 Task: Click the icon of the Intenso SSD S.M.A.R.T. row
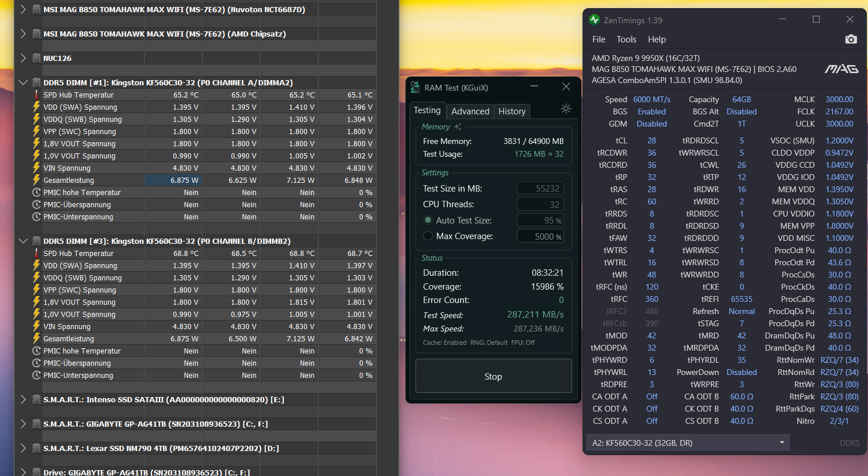tap(36, 399)
